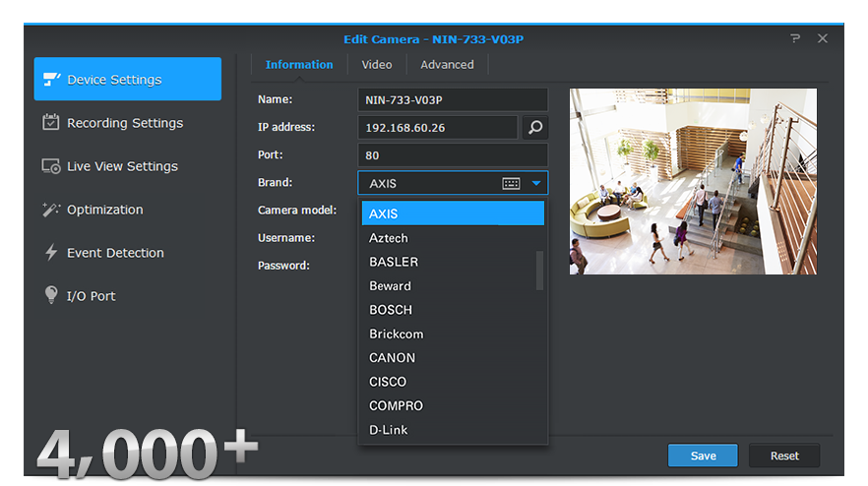Viewport: 868px width, 486px height.
Task: Click the keyboard icon in Brand field
Action: tap(511, 183)
